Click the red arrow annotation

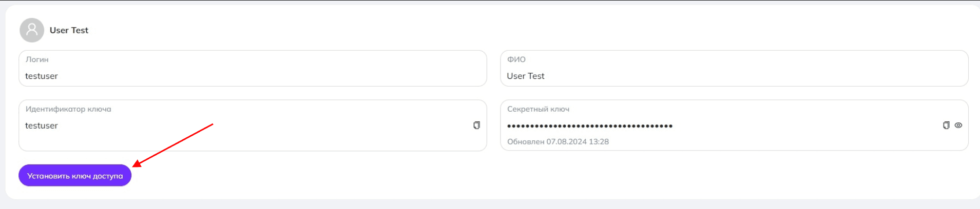(x=172, y=145)
